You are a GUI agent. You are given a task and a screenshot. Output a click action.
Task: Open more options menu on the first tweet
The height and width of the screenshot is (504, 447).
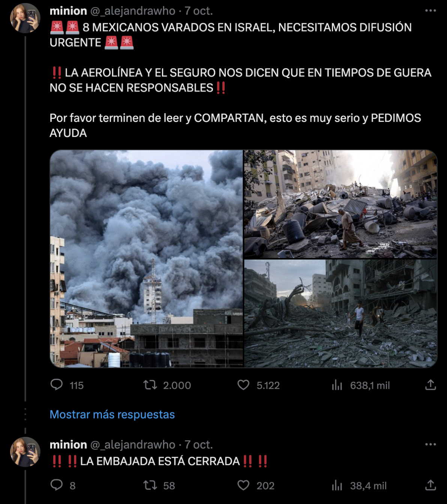coord(430,10)
